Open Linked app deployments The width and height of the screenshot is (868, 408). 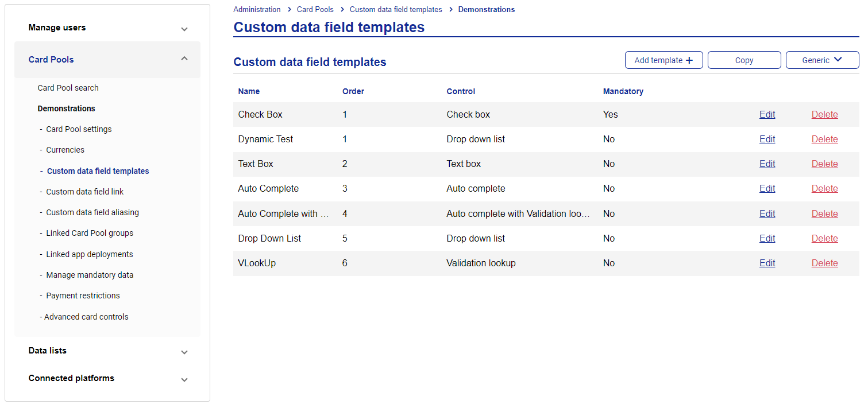click(x=90, y=254)
